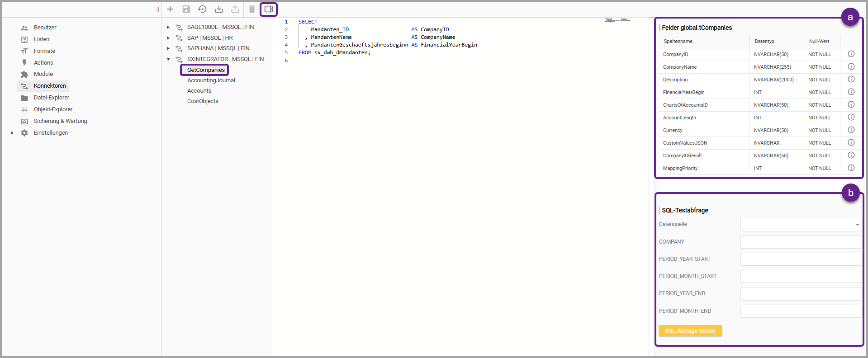
Task: Click info icon for Currency row
Action: [x=851, y=130]
